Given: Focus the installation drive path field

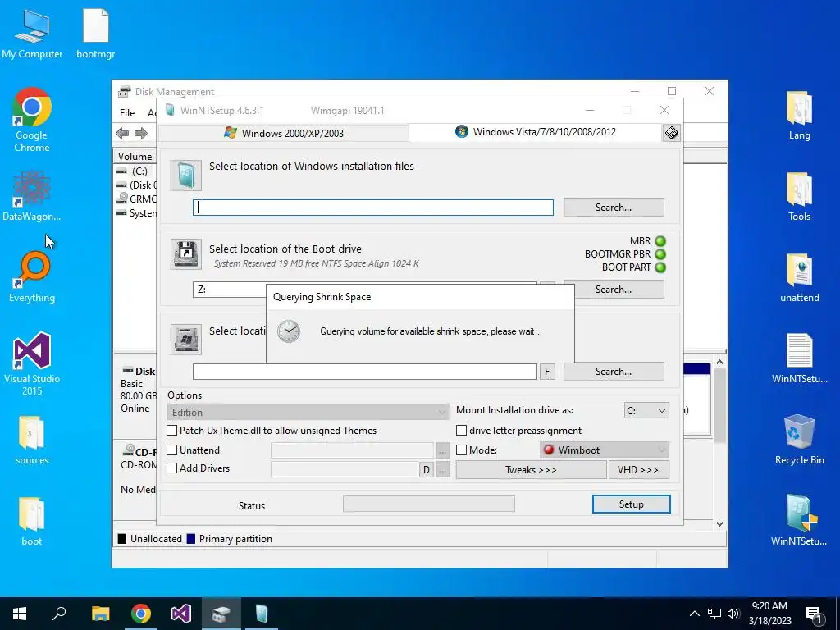Looking at the screenshot, I should click(x=365, y=372).
